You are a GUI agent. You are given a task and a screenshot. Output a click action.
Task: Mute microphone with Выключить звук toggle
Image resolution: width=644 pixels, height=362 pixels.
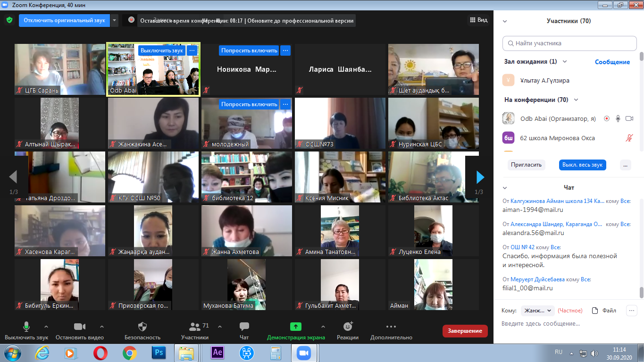(26, 327)
